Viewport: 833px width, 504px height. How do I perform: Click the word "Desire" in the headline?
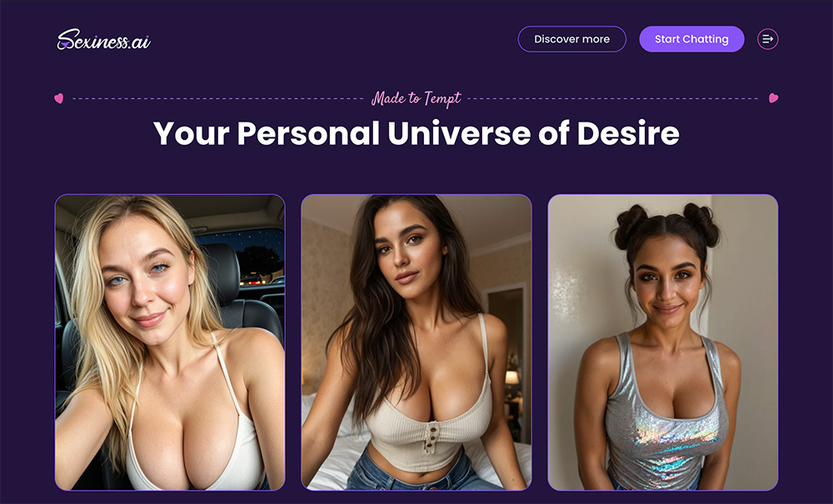click(628, 133)
